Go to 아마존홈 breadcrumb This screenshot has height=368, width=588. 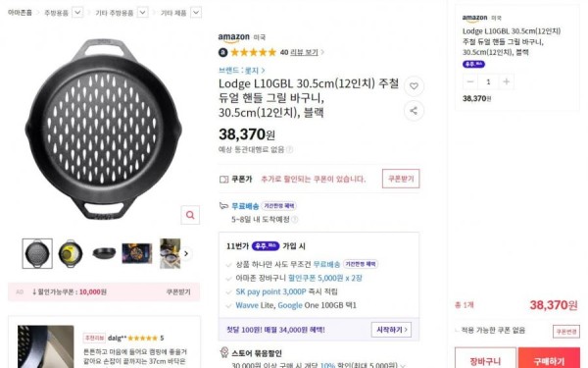[20, 13]
